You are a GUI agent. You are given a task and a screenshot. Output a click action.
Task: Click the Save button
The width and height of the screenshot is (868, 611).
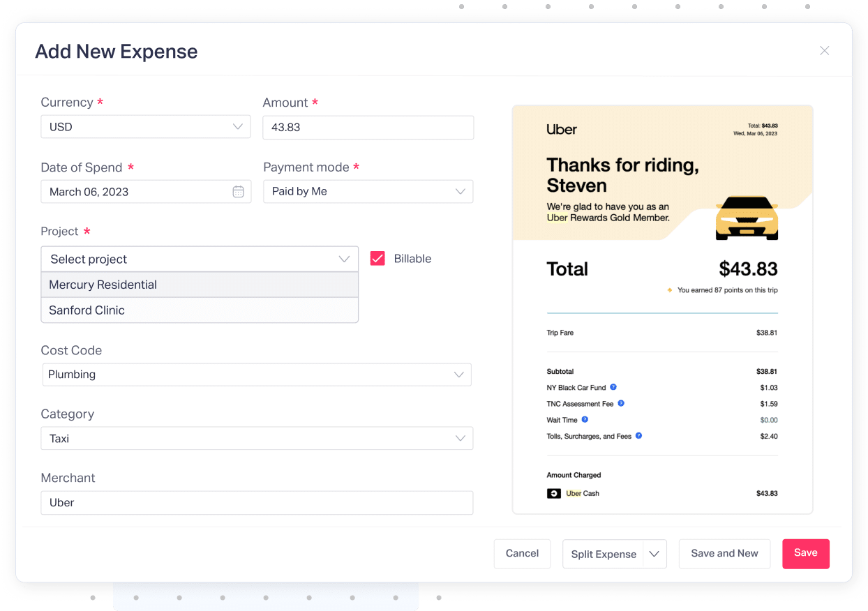tap(805, 553)
